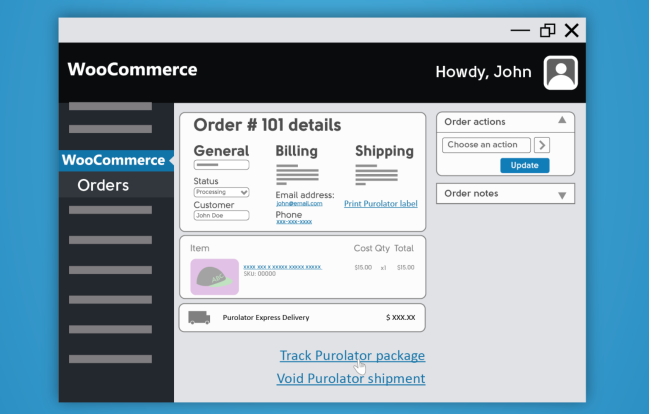The width and height of the screenshot is (649, 414).
Task: Click the Order # 101 details heading
Action: [267, 125]
